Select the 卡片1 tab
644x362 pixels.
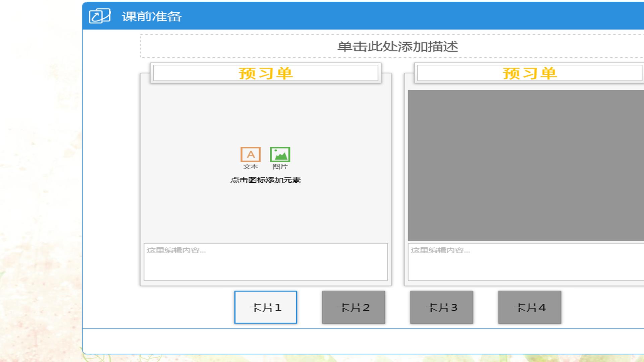(266, 307)
